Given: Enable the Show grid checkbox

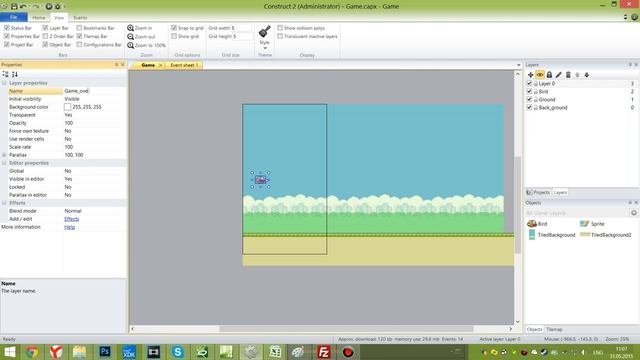Looking at the screenshot, I should [x=174, y=36].
